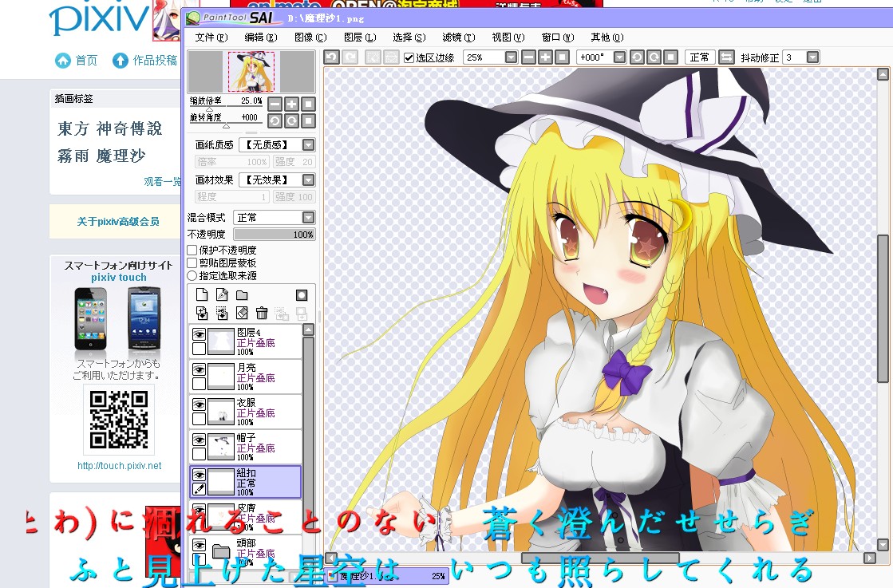
Task: Open the +000° rotation angle dropdown
Action: [619, 57]
